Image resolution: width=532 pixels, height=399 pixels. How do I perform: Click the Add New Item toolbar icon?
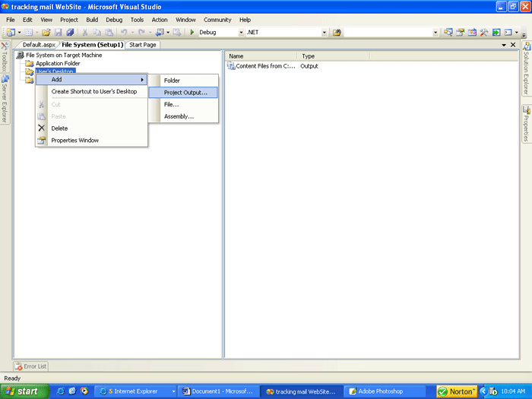click(x=29, y=32)
